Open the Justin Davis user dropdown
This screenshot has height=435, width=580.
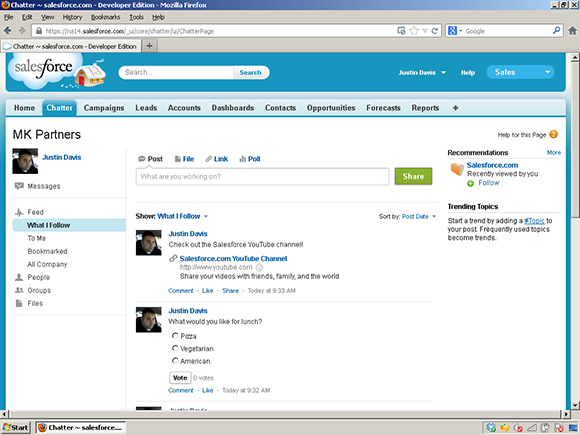click(x=422, y=72)
